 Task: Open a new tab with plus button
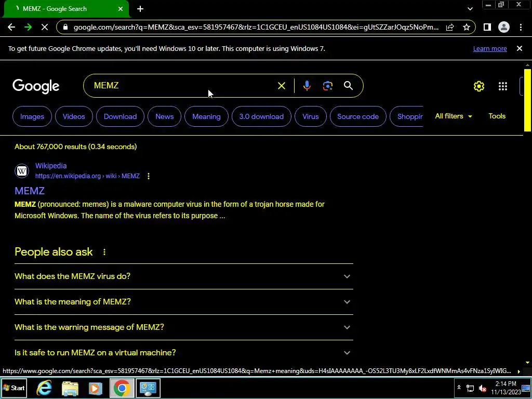(x=140, y=9)
